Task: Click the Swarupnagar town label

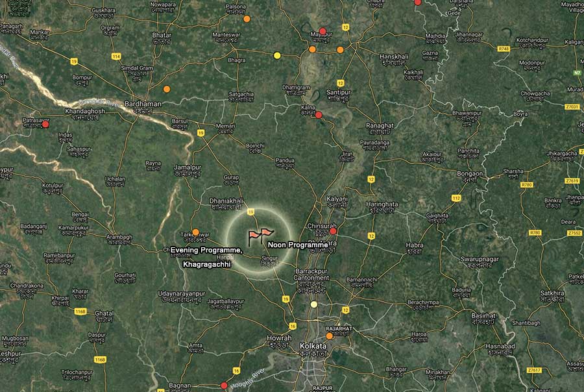Action: [x=480, y=259]
